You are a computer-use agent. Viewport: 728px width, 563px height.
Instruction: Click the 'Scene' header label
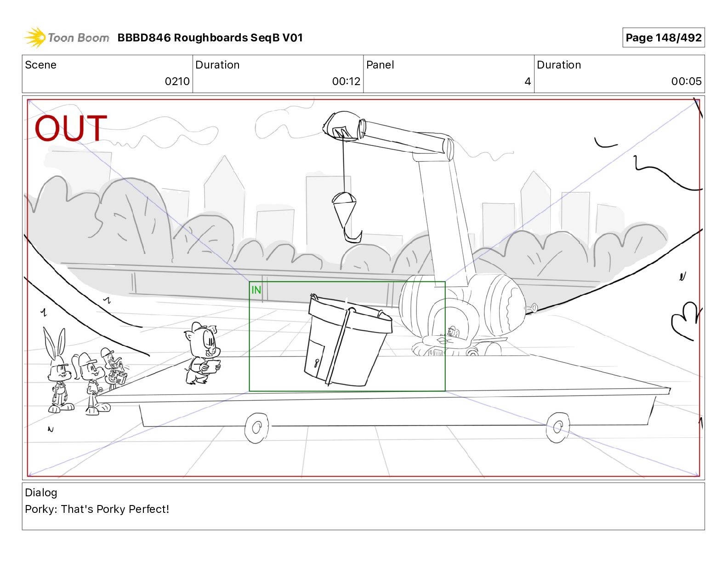40,65
